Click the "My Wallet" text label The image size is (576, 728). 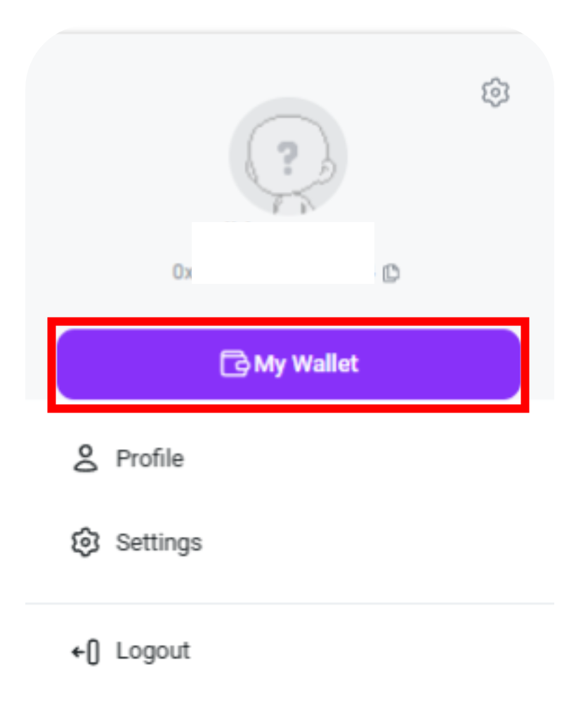[306, 364]
